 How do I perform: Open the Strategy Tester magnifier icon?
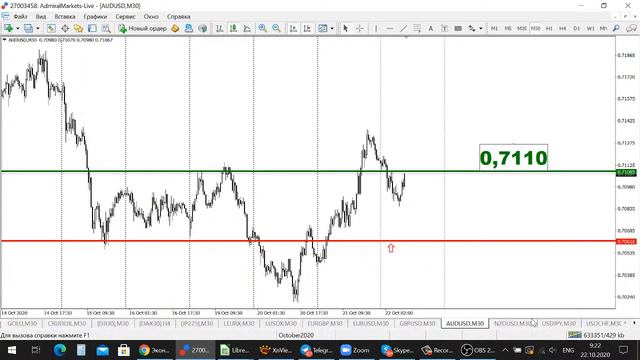106,28
